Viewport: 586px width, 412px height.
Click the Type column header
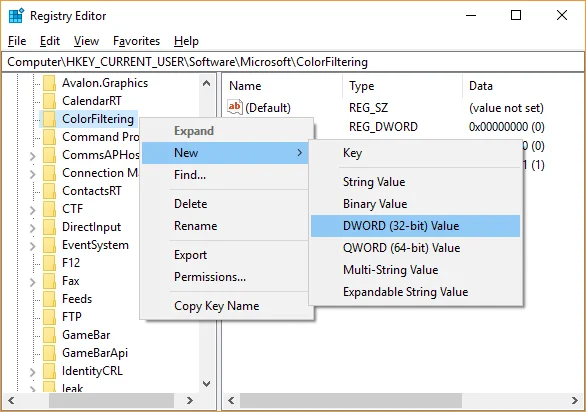click(402, 86)
